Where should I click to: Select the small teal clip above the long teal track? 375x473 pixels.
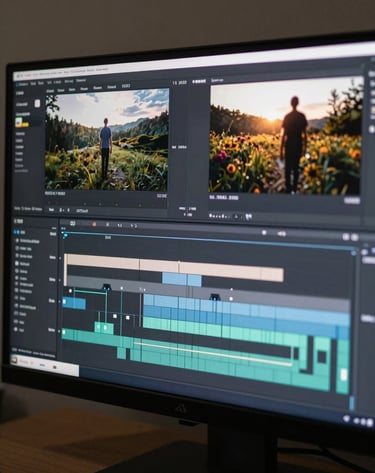(x=104, y=328)
